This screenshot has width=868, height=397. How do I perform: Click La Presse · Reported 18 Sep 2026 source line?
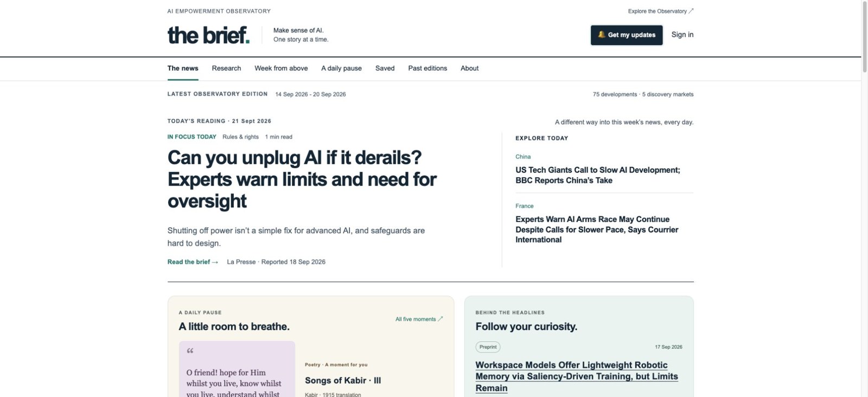coord(276,262)
